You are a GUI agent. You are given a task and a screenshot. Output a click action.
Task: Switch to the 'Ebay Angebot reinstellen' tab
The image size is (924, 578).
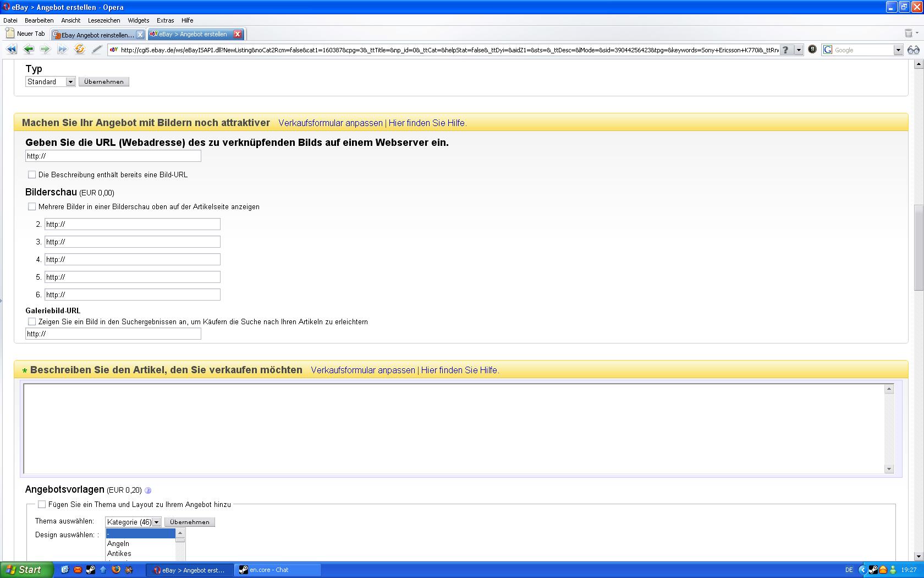tap(98, 35)
